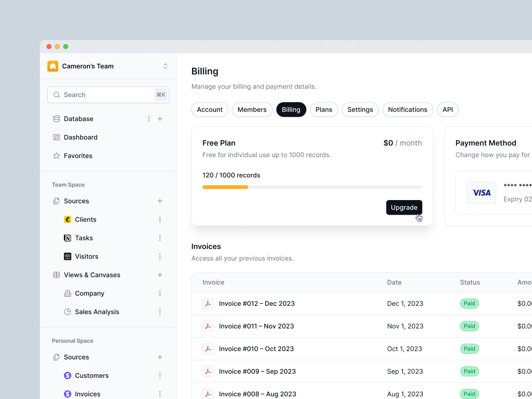Click the Sales Analysis pie chart icon
The image size is (532, 399).
[x=68, y=312]
